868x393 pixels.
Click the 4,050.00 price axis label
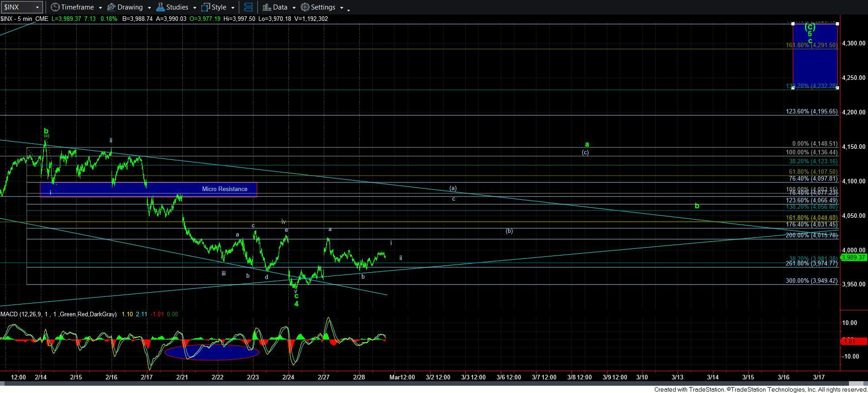point(853,216)
